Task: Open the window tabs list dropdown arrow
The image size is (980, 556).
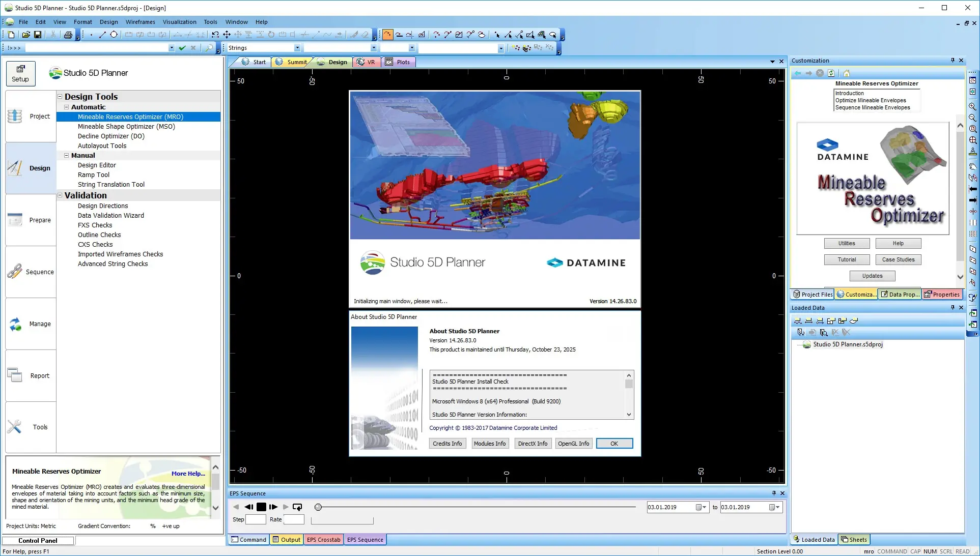Action: 772,62
